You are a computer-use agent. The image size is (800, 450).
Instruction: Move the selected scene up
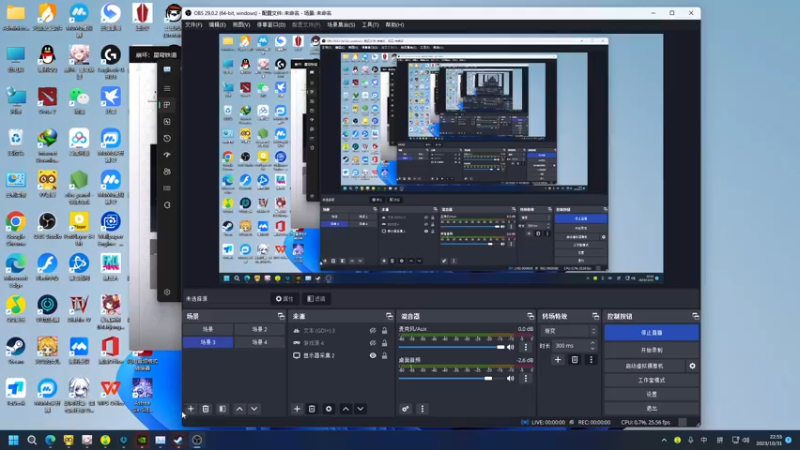coord(239,409)
